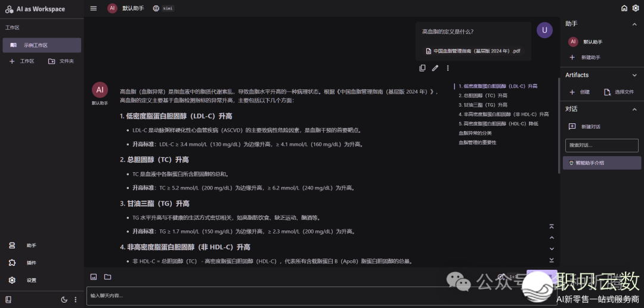Click the U user avatar
Screen dimensions: 644x308
[x=544, y=30]
